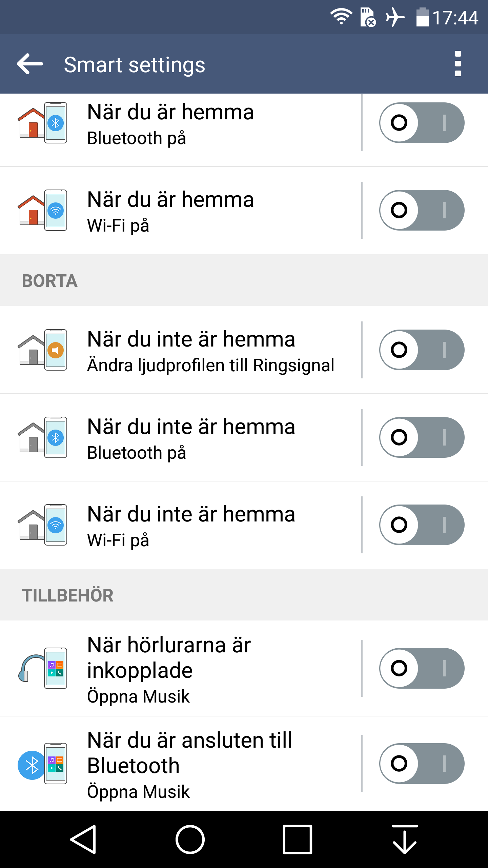Tap the back arrow in the header

pos(30,64)
